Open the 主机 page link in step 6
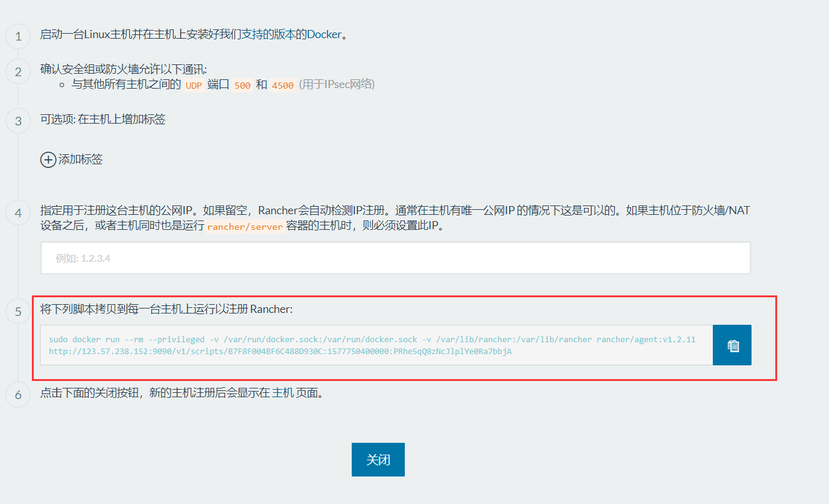The width and height of the screenshot is (829, 504). click(283, 393)
